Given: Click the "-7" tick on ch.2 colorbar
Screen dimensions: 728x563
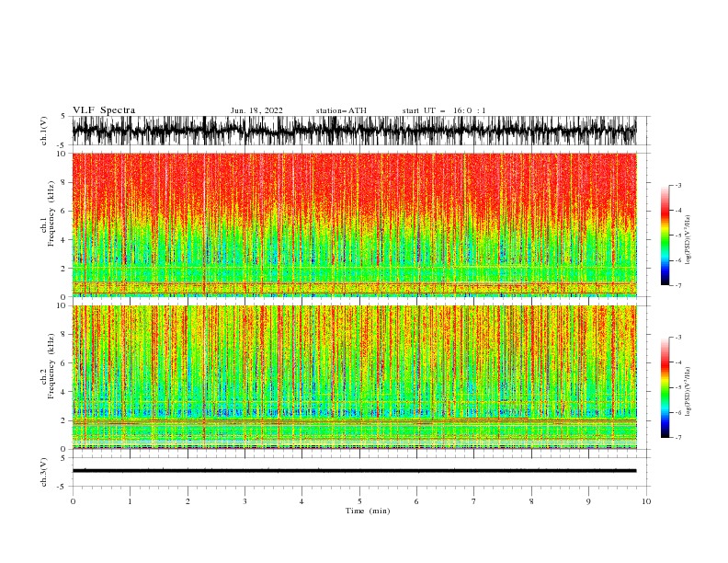Looking at the screenshot, I should point(677,438).
